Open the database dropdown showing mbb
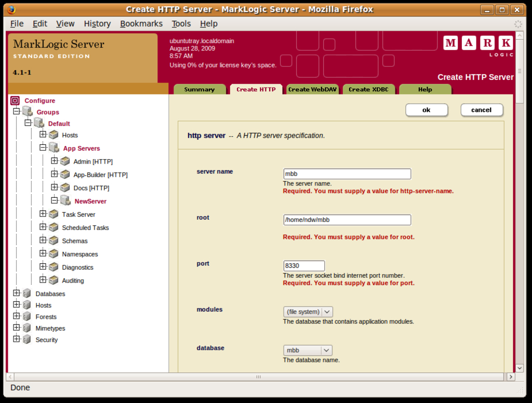The width and height of the screenshot is (532, 403). [x=308, y=350]
